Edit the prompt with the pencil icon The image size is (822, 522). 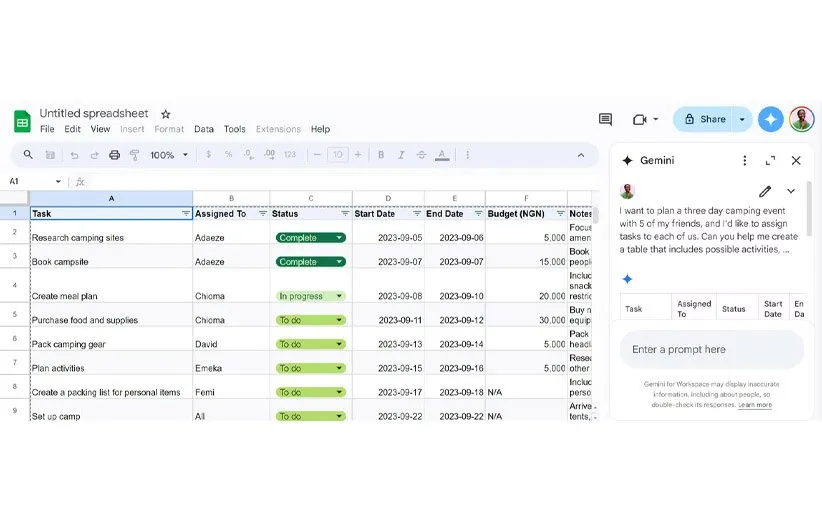[x=765, y=191]
